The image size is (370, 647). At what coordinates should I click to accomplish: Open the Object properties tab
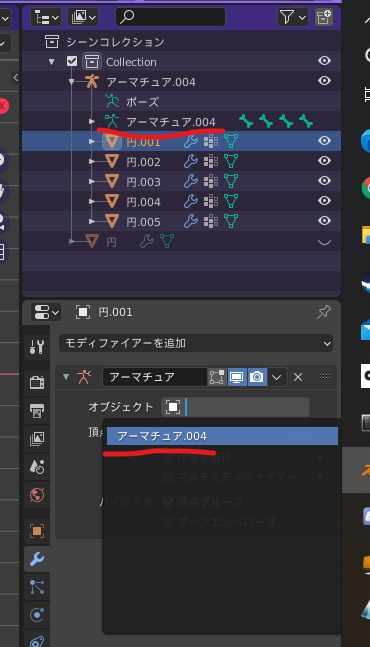click(x=37, y=531)
